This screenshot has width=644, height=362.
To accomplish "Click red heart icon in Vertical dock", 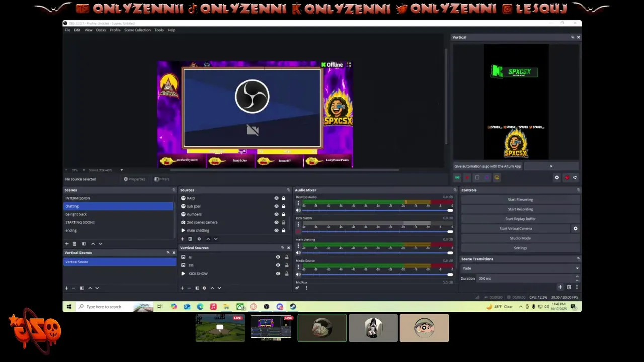I will pos(567,177).
